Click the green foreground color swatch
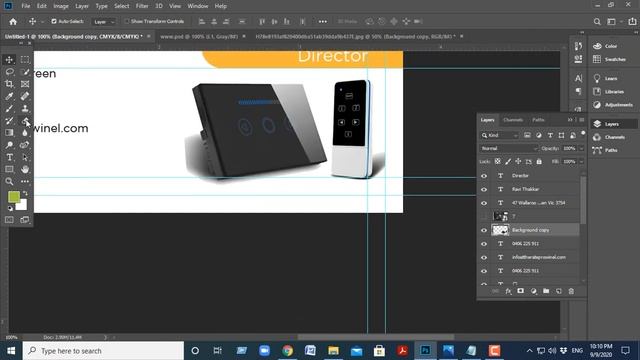 pos(13,196)
